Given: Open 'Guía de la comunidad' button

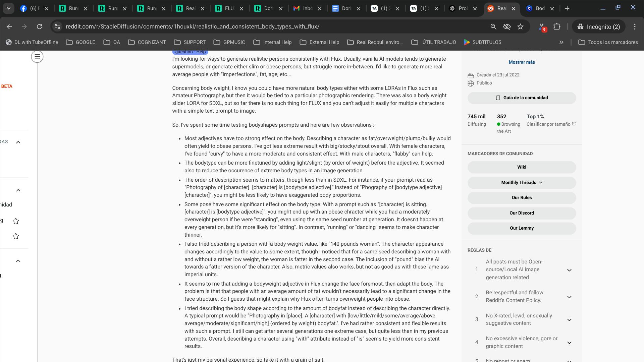Looking at the screenshot, I should 522,98.
